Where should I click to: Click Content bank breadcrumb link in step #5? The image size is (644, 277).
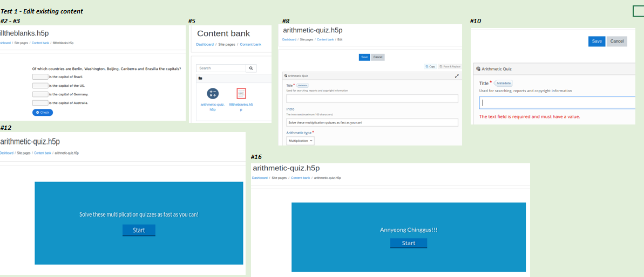250,44
